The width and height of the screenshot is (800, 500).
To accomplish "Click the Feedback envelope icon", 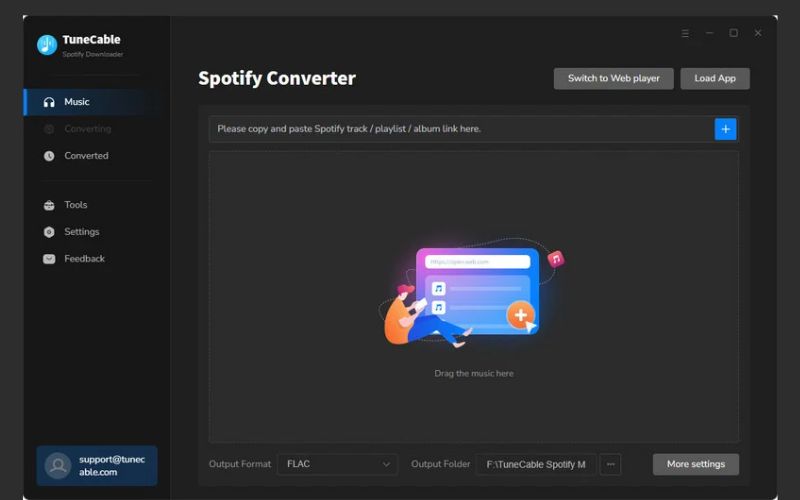I will (x=49, y=259).
